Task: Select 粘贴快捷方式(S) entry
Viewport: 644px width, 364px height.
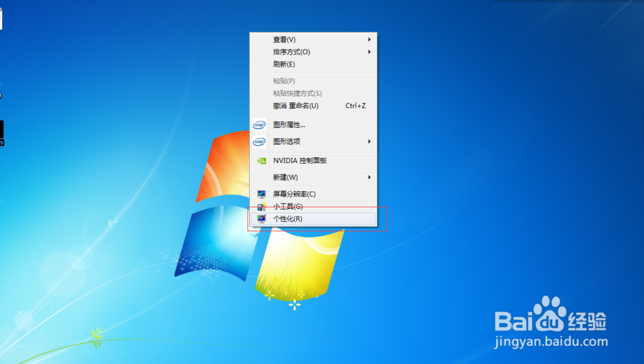Action: [x=313, y=93]
